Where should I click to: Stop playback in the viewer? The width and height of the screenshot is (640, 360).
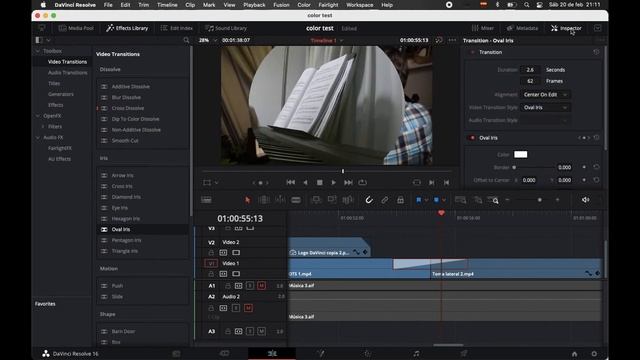tap(320, 182)
